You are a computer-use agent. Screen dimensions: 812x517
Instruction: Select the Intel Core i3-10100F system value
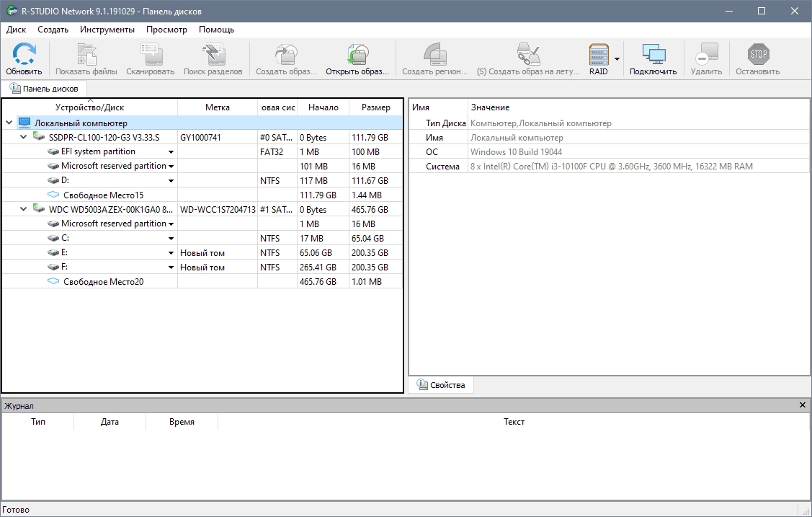click(x=612, y=167)
